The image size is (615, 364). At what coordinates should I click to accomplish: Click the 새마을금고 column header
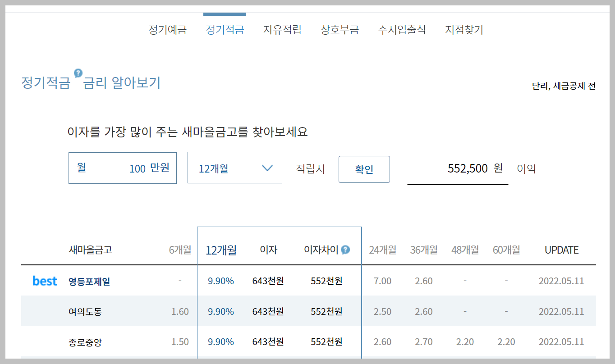point(90,250)
